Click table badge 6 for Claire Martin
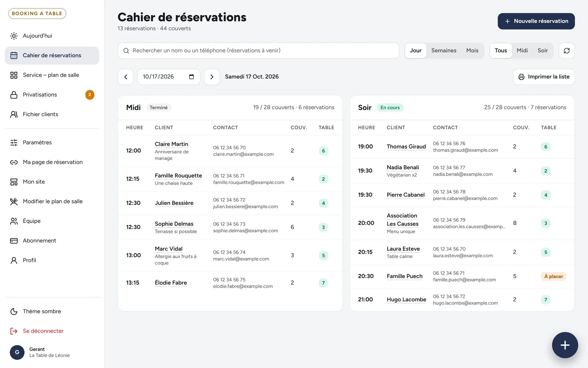 coord(323,151)
